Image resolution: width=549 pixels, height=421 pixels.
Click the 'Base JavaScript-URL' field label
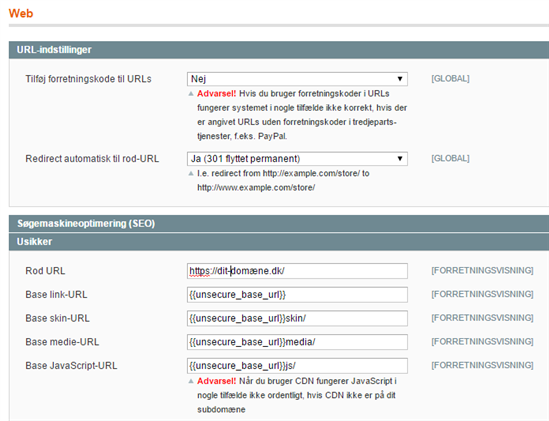71,366
